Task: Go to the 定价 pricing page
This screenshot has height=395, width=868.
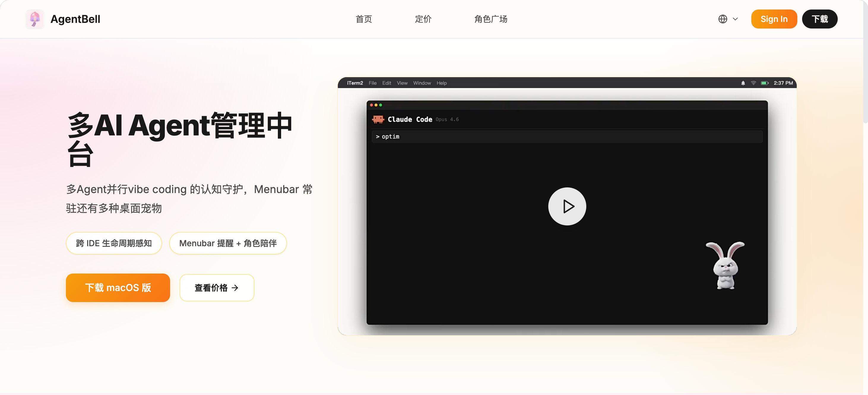Action: (x=423, y=19)
